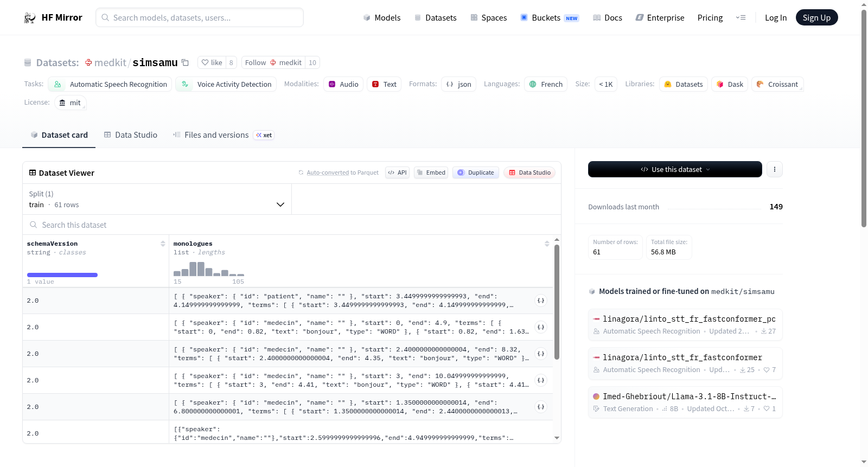The image size is (868, 467).
Task: Expand JSON cell for row ending 10.049999999999999
Action: click(x=541, y=380)
